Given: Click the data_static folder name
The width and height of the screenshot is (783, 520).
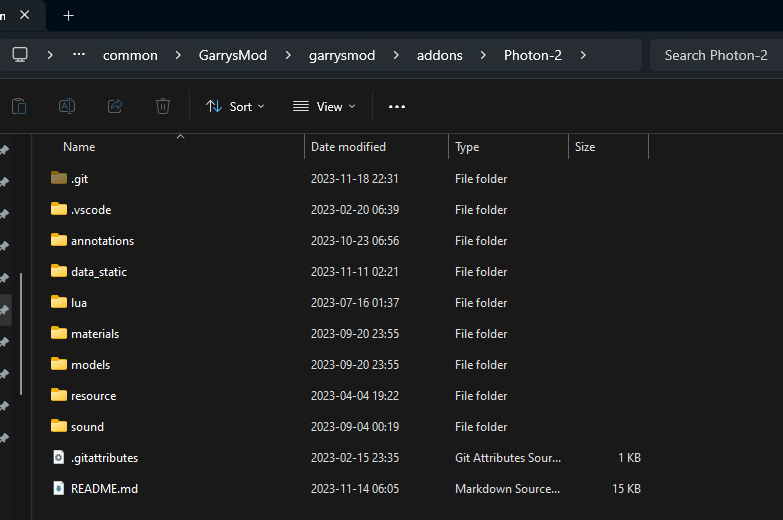Looking at the screenshot, I should [x=99, y=272].
